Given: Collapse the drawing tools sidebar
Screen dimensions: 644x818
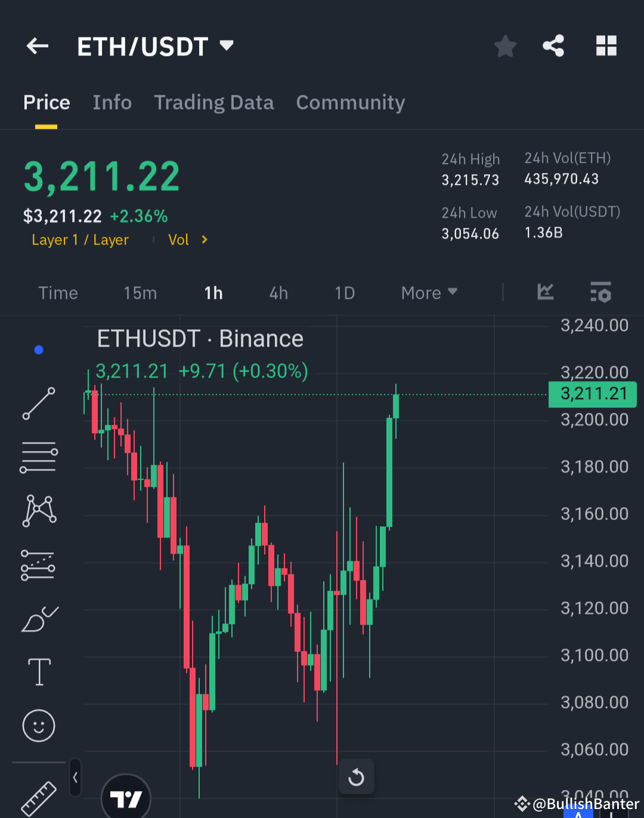Looking at the screenshot, I should pyautogui.click(x=75, y=777).
